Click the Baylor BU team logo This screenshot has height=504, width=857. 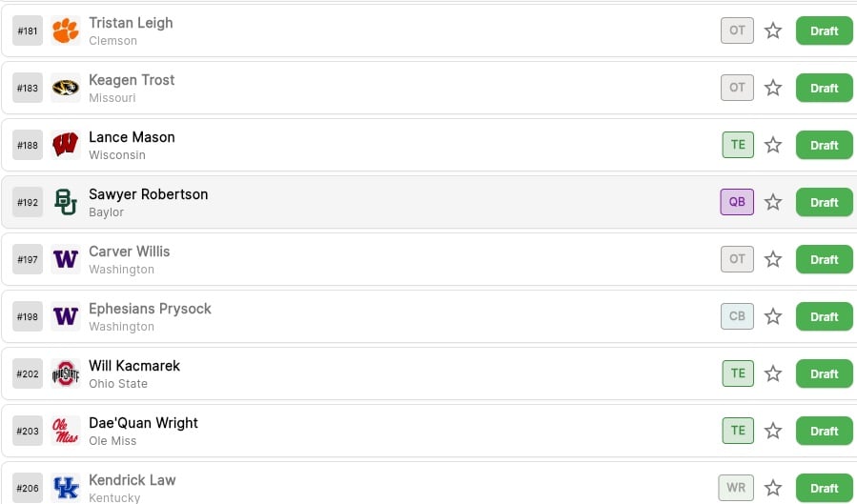click(66, 202)
